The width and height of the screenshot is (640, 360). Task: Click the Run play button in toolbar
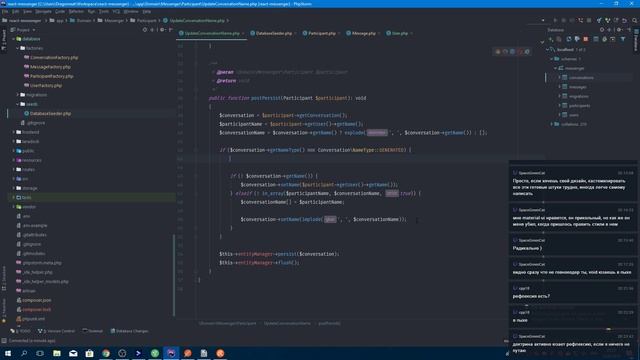555,20
